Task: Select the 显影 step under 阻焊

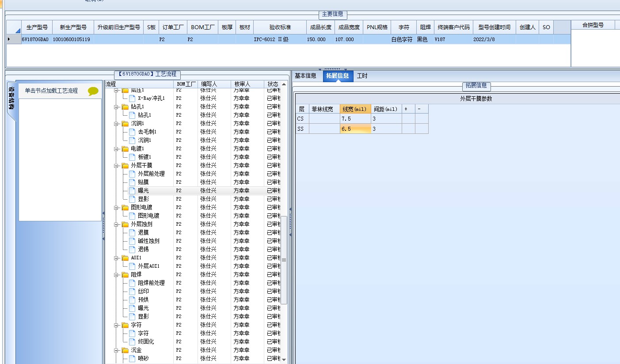Action: [143, 317]
